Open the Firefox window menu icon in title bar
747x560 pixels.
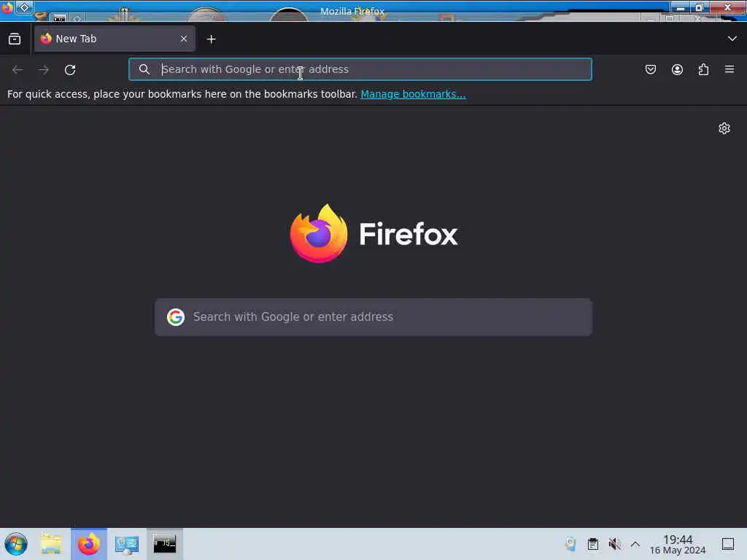pos(7,7)
